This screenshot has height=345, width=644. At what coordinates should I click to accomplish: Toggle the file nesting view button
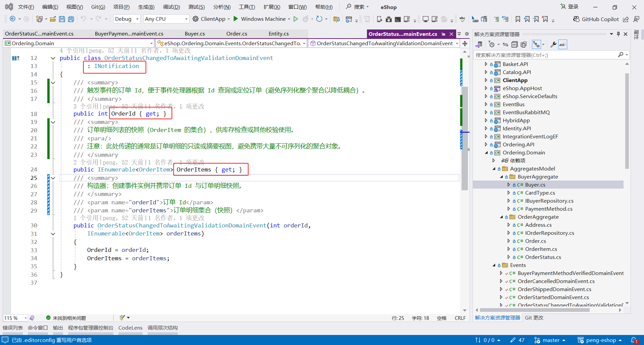pyautogui.click(x=537, y=44)
